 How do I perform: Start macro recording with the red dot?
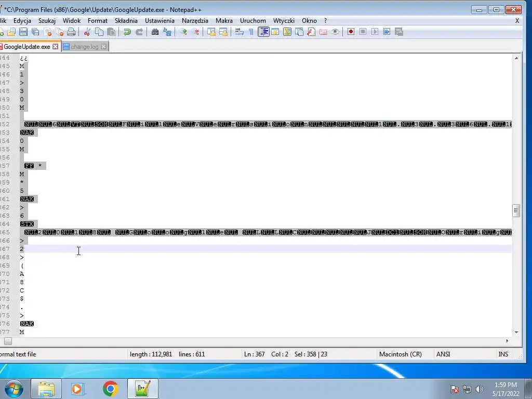351,32
